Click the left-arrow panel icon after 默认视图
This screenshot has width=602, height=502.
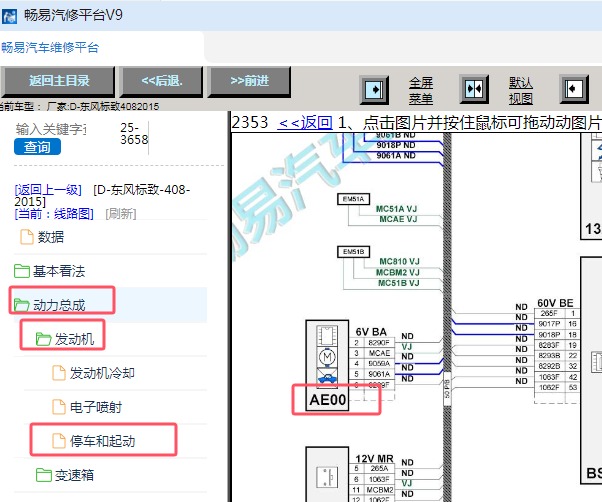click(x=574, y=89)
